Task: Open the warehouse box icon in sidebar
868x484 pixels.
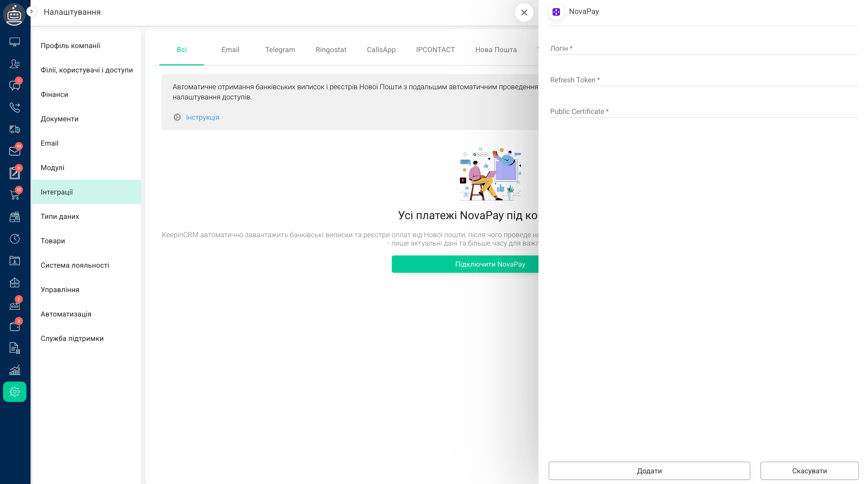Action: click(x=14, y=283)
